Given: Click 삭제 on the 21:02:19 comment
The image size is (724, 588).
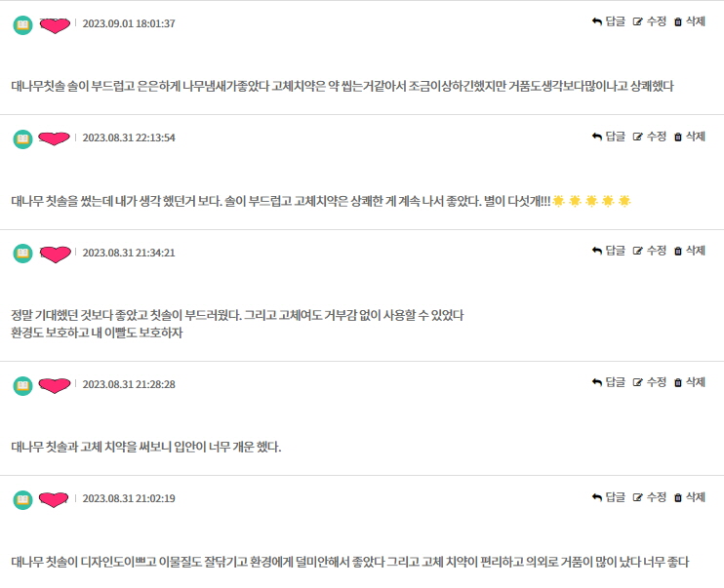Looking at the screenshot, I should (x=690, y=496).
